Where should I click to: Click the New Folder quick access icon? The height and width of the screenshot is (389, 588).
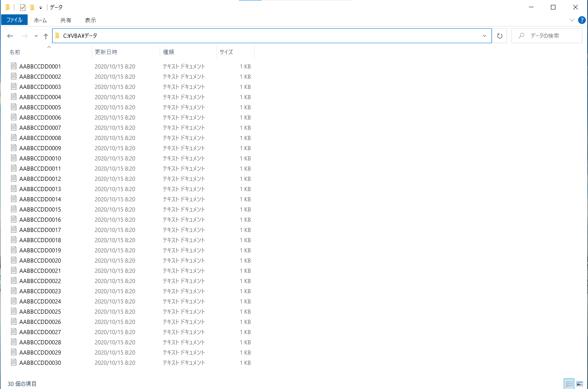pos(32,7)
